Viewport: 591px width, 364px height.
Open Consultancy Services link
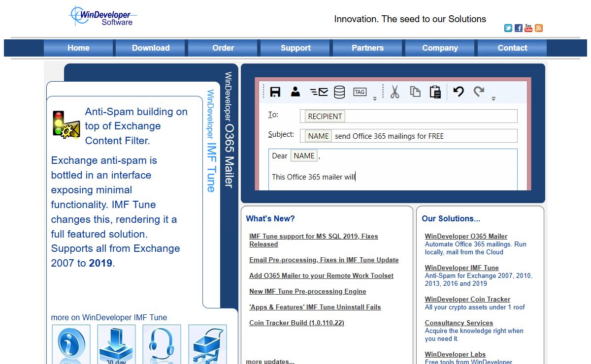pyautogui.click(x=459, y=323)
